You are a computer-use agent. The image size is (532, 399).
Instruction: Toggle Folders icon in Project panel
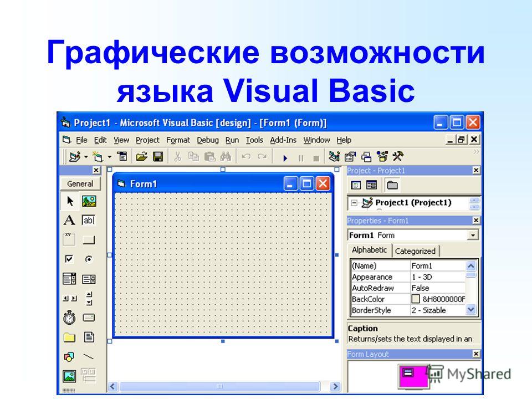392,185
